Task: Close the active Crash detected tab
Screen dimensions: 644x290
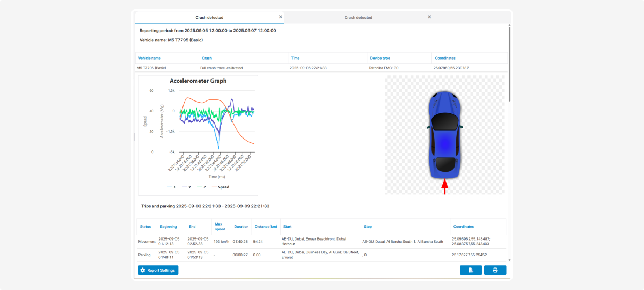Action: 280,17
